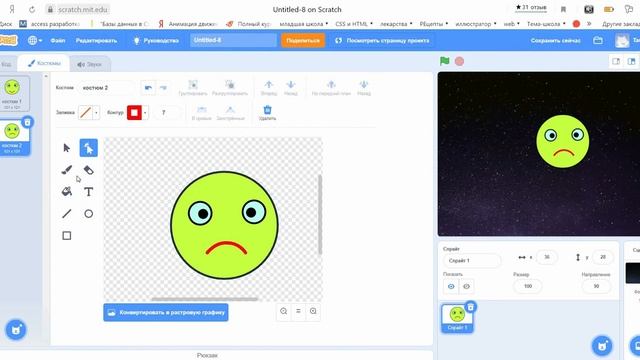Zoom out the costume canvas
640x360 pixels.
click(284, 311)
